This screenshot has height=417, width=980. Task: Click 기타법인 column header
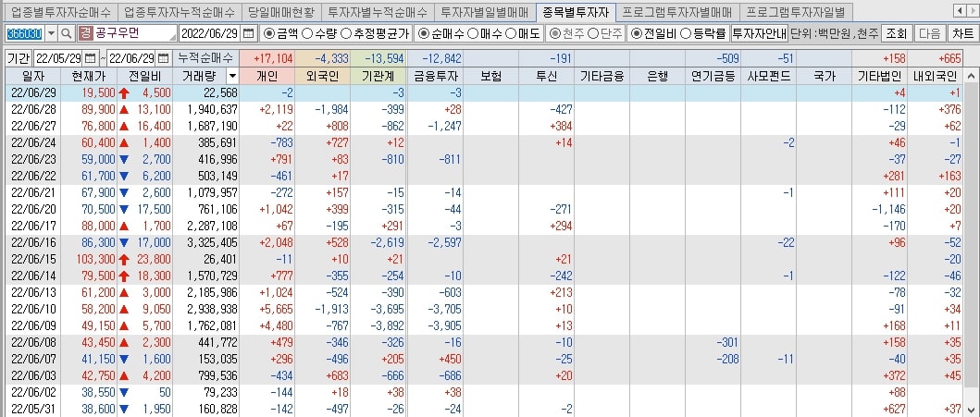coord(879,77)
